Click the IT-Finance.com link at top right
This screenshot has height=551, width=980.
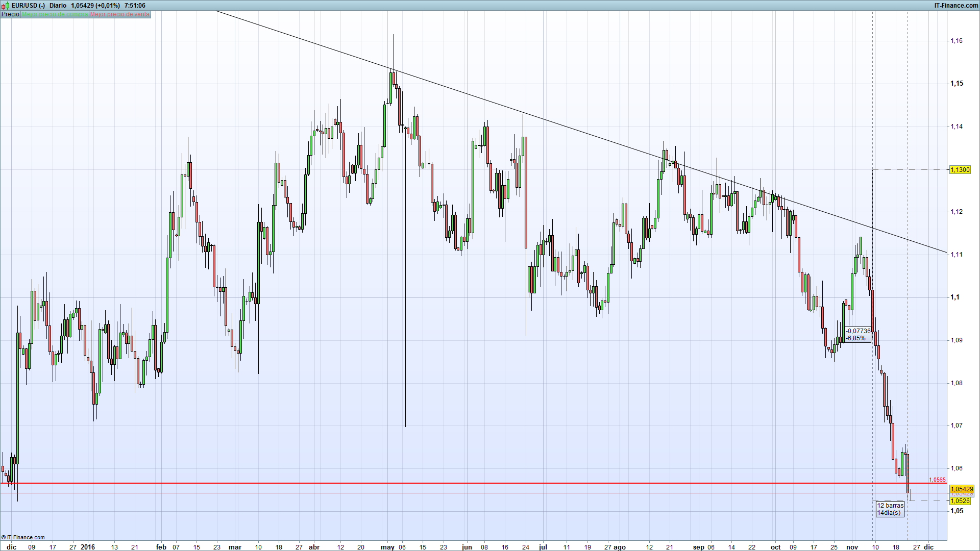955,6
